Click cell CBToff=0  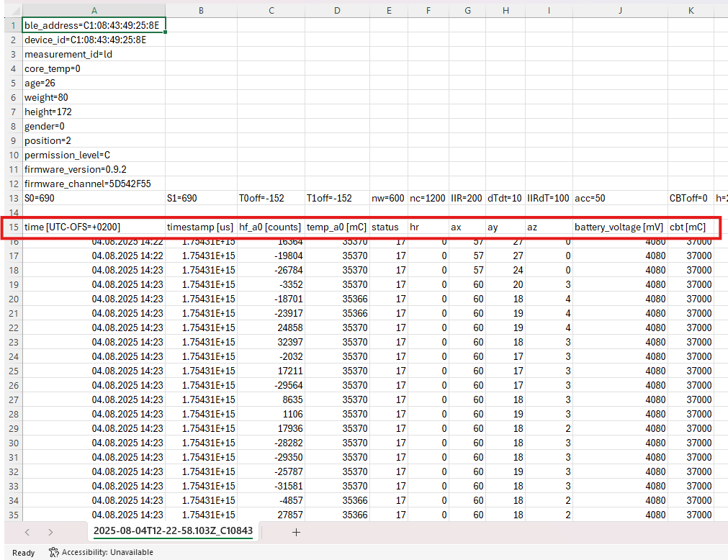691,198
